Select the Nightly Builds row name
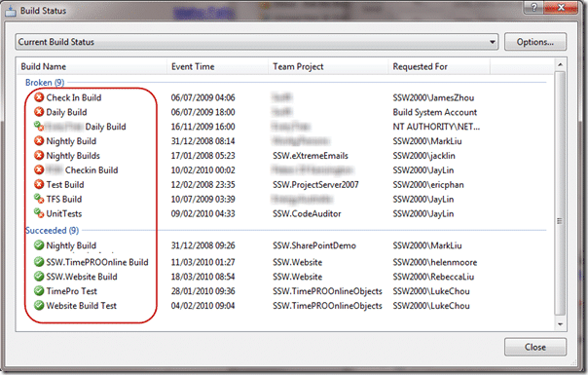The width and height of the screenshot is (588, 375). coord(73,156)
